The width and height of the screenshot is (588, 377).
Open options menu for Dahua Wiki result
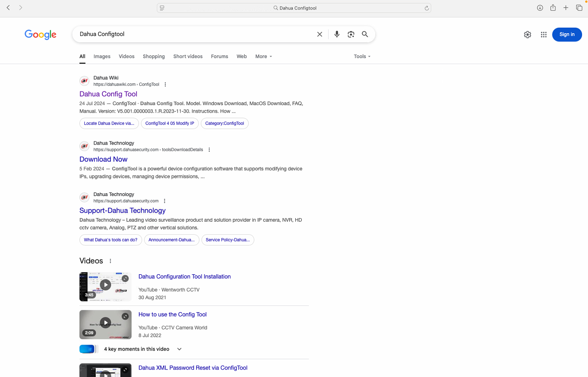165,85
